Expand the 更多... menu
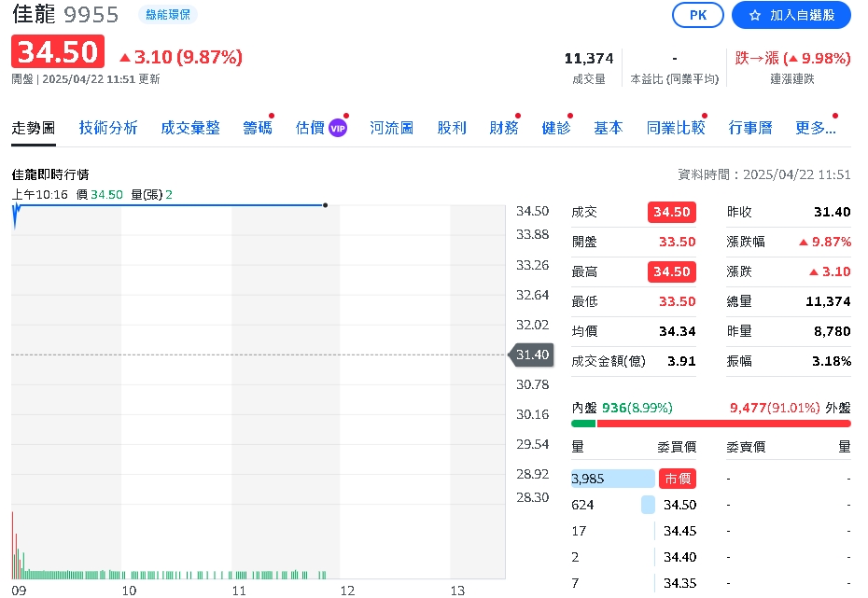Screen dimensions: 868x598 pyautogui.click(x=816, y=128)
